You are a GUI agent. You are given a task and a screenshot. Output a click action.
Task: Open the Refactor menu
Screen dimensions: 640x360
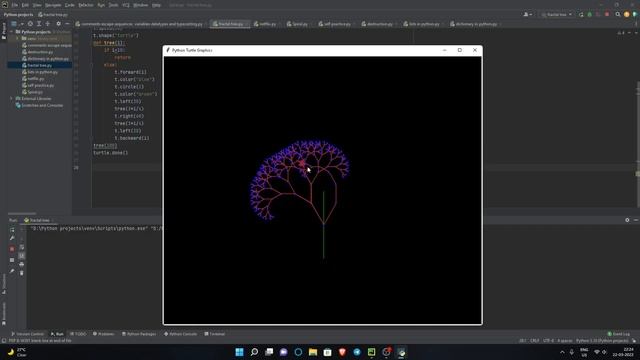(86, 5)
